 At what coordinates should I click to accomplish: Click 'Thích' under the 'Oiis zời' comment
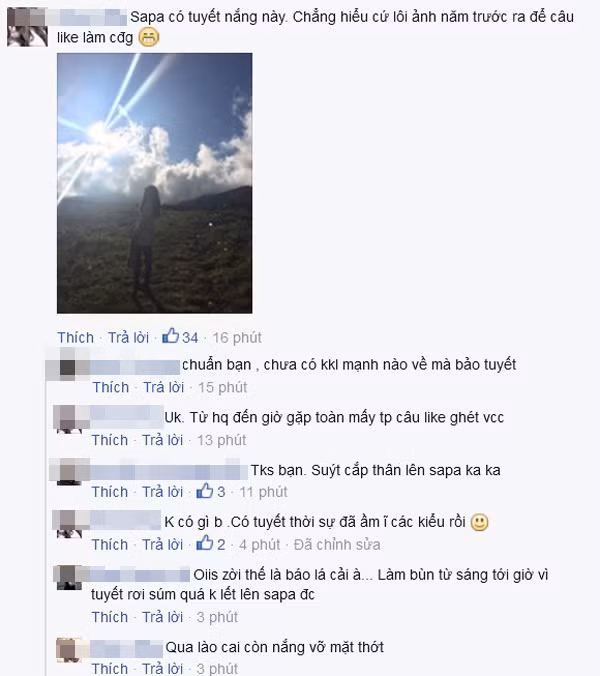click(110, 617)
